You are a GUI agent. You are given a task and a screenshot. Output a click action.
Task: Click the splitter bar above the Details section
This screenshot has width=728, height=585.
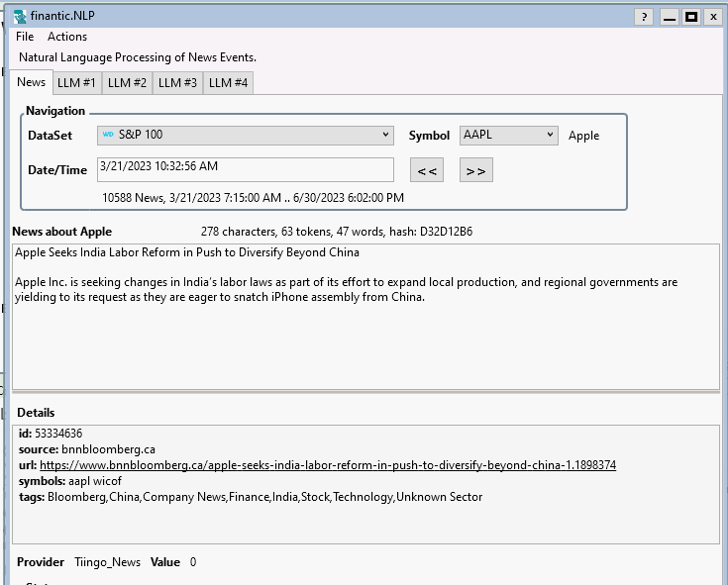pyautogui.click(x=365, y=393)
